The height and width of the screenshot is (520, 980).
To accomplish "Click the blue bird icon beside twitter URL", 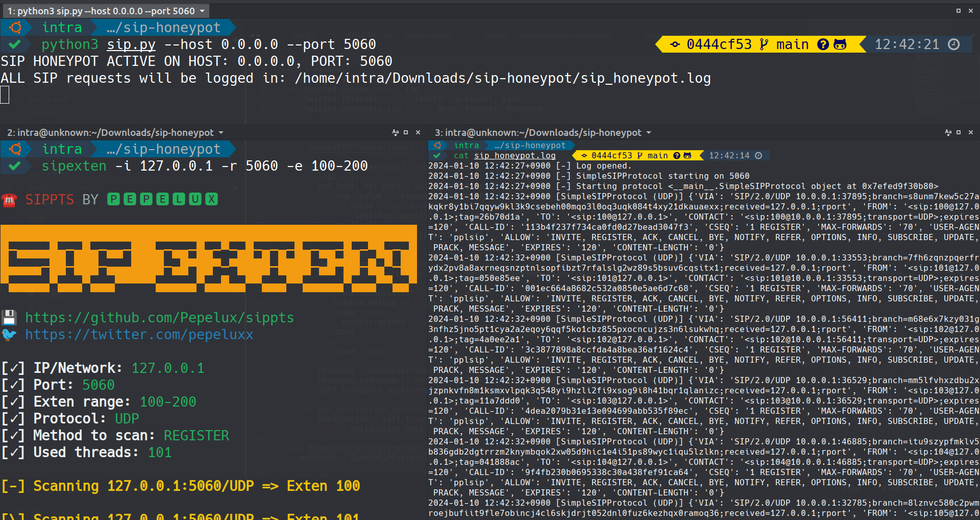I will tap(9, 335).
